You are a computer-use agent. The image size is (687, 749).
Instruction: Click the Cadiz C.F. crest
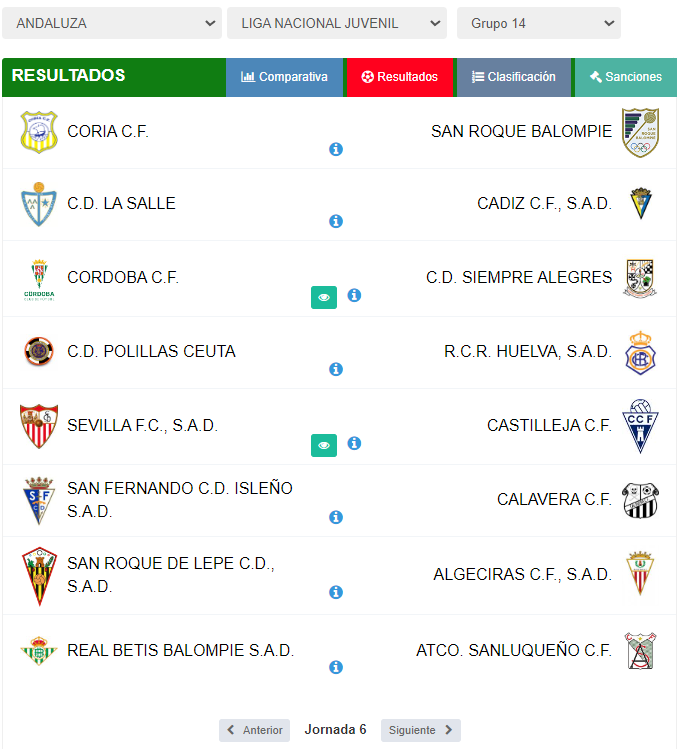(x=641, y=203)
